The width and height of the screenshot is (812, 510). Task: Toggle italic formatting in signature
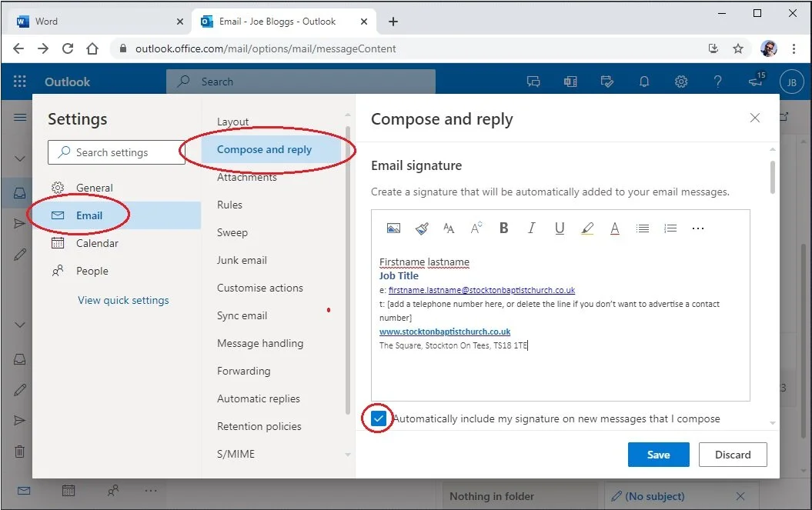pos(531,228)
